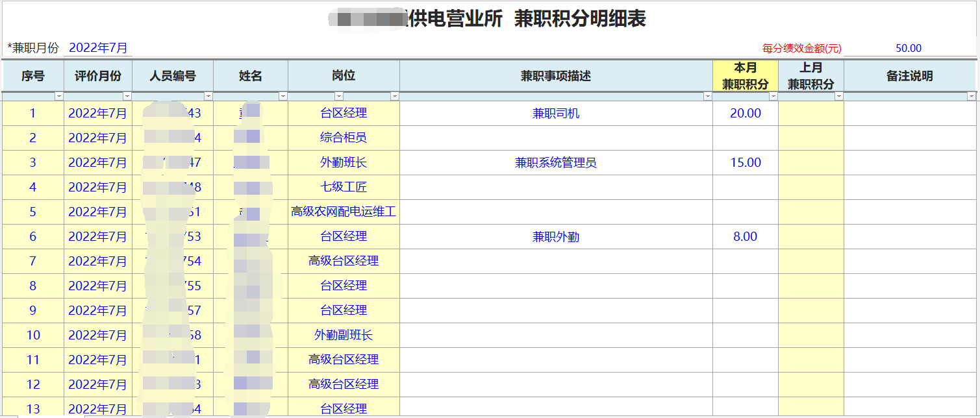
Task: Open the 备注说明 column filter dropdown
Action: 972,96
